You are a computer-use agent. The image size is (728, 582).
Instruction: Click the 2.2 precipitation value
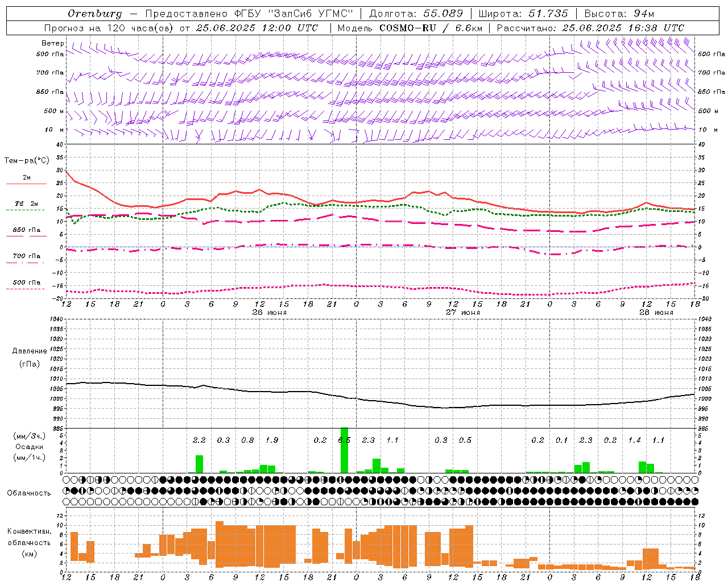click(199, 440)
